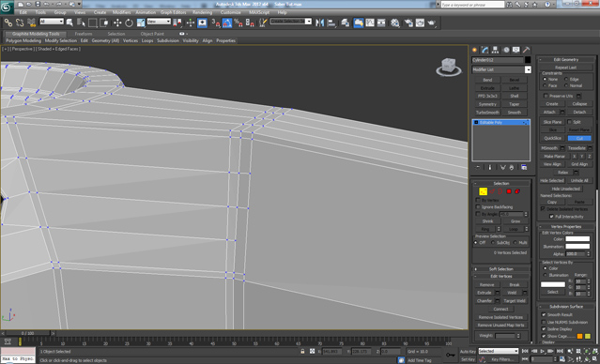Toggle the Angle Snap icon
This screenshot has width=600, height=364.
[227, 23]
